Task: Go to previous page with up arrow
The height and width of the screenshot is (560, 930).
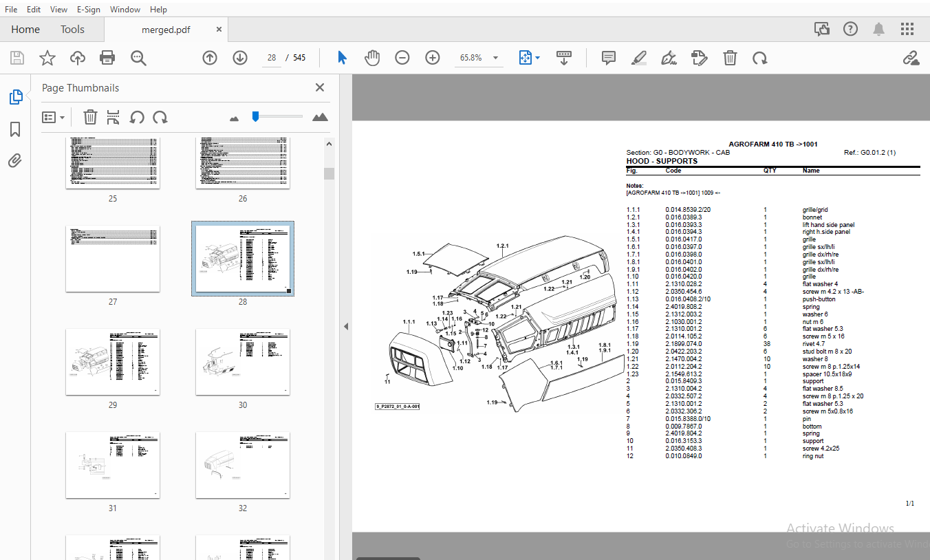Action: pyautogui.click(x=210, y=58)
